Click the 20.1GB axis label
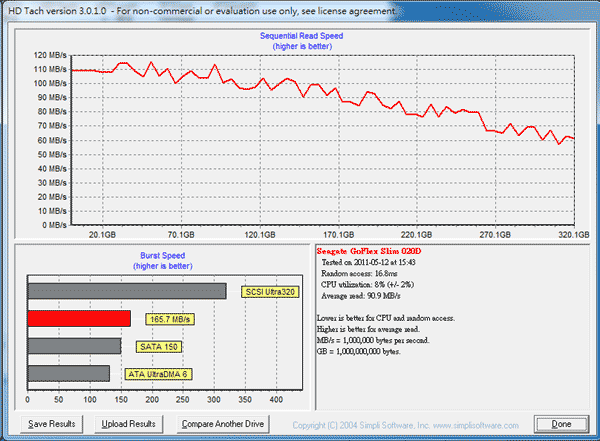600x441 pixels. (x=102, y=235)
